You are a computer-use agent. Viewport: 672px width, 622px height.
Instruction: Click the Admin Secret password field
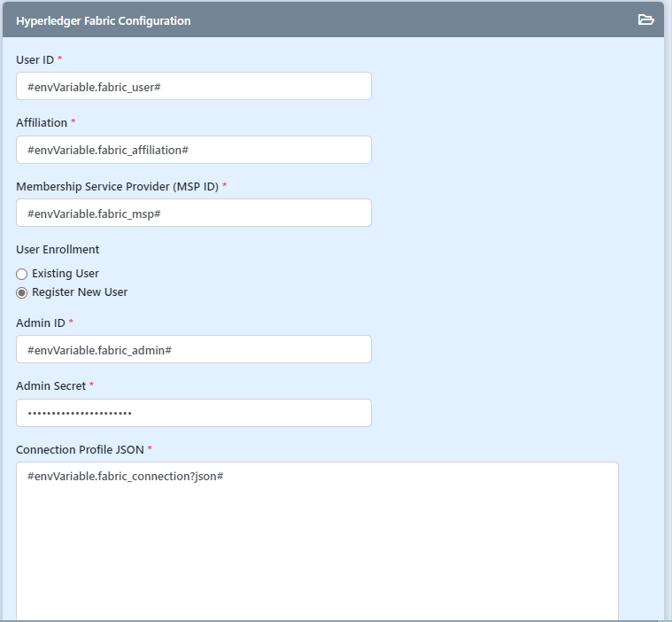[193, 413]
